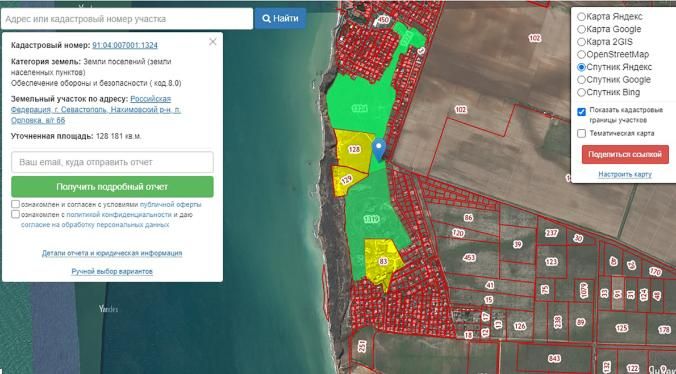The height and width of the screenshot is (374, 676).
Task: Select green parcel labeled 1319
Action: point(372,220)
